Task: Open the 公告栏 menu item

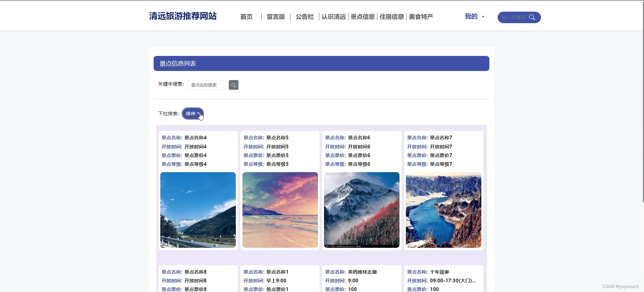Action: click(305, 17)
